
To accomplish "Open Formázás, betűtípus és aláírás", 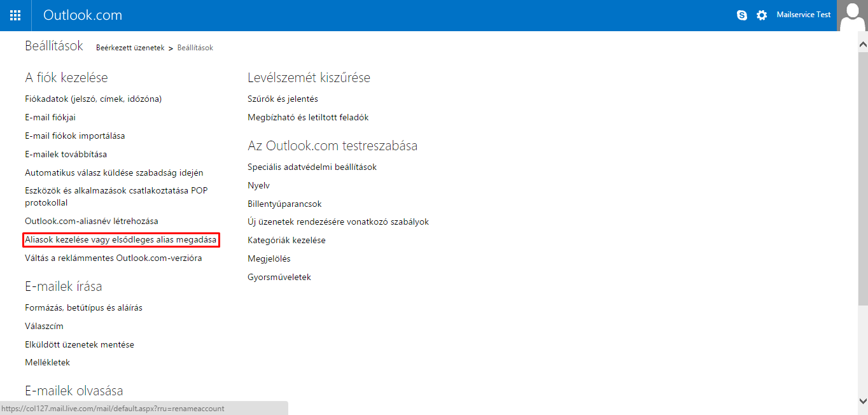I will pyautogui.click(x=83, y=307).
